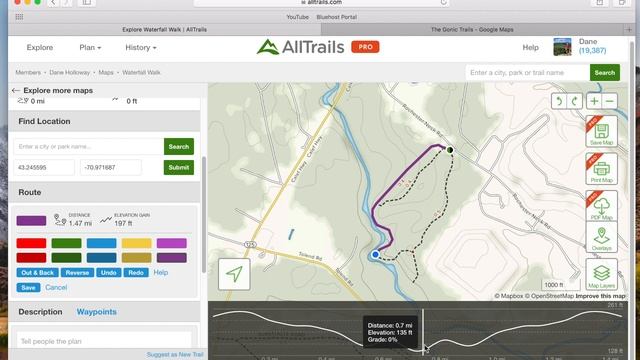
Task: Click the Undo route button
Action: coord(109,273)
